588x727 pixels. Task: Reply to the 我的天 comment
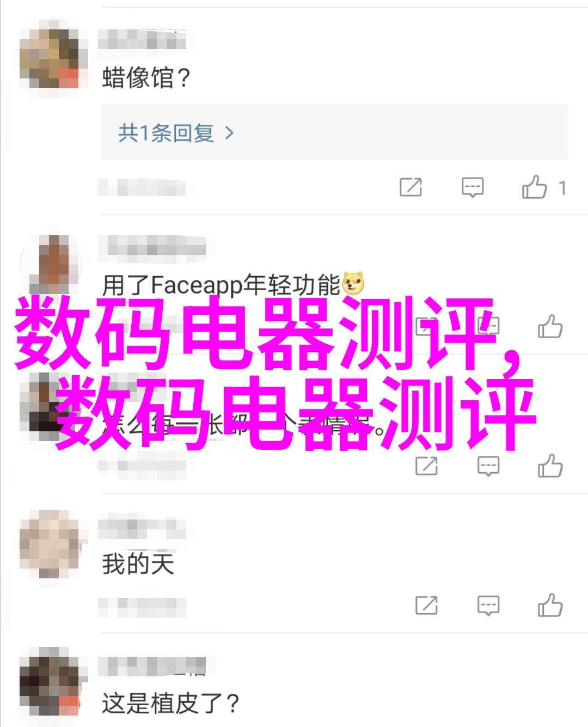[x=488, y=605]
